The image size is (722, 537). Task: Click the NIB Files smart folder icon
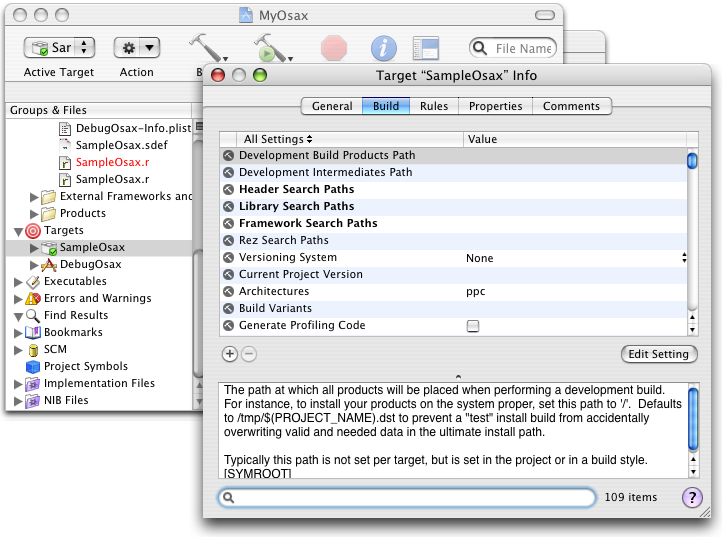click(33, 401)
